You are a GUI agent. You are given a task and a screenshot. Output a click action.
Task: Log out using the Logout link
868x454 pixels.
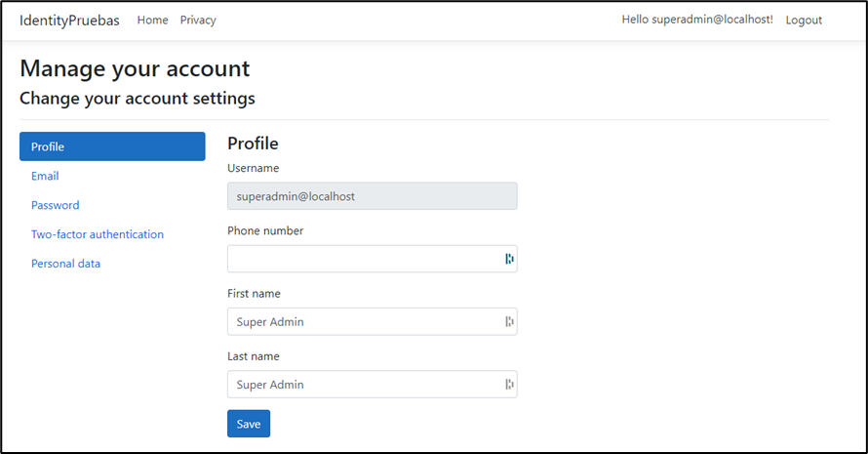pyautogui.click(x=804, y=21)
